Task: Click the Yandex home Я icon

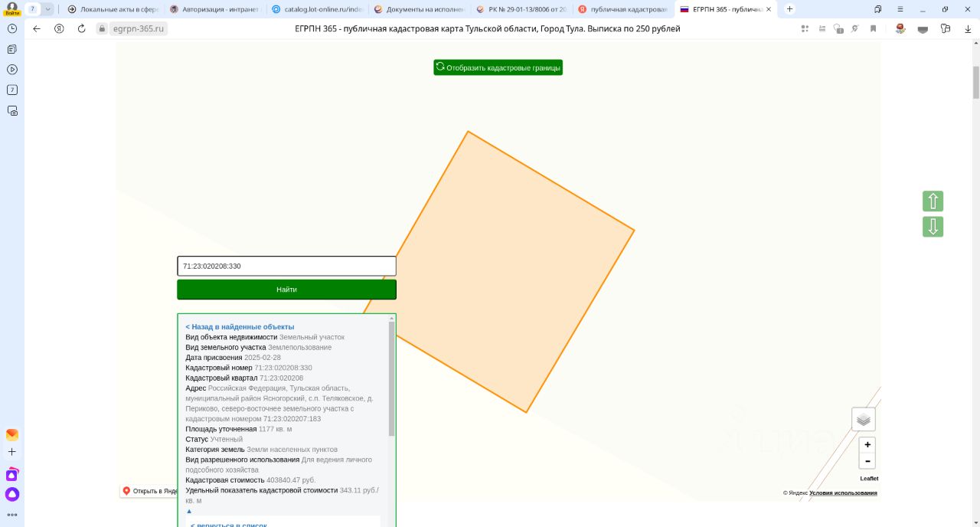Action: point(59,28)
